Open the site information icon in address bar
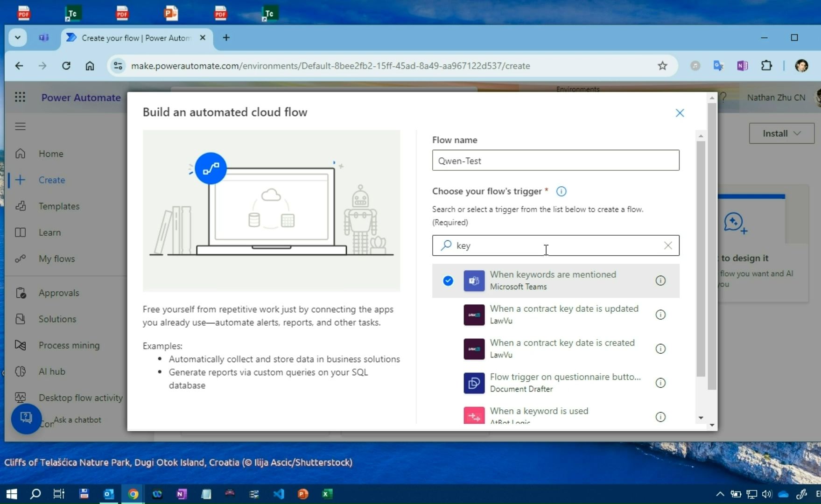The width and height of the screenshot is (821, 504). click(x=118, y=66)
